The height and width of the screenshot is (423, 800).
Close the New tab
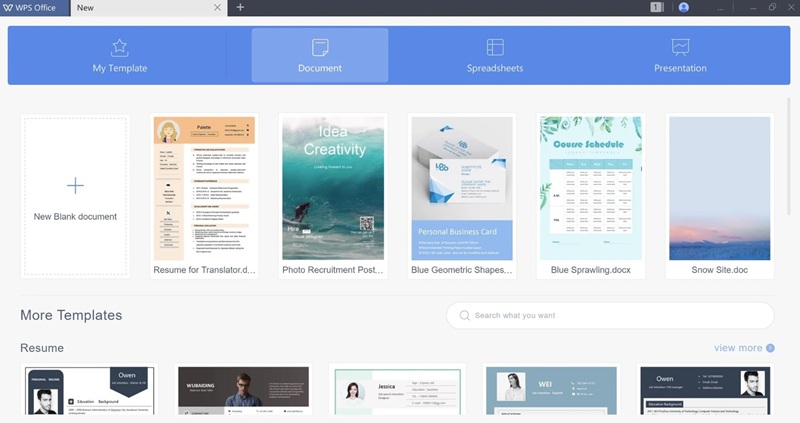(217, 8)
